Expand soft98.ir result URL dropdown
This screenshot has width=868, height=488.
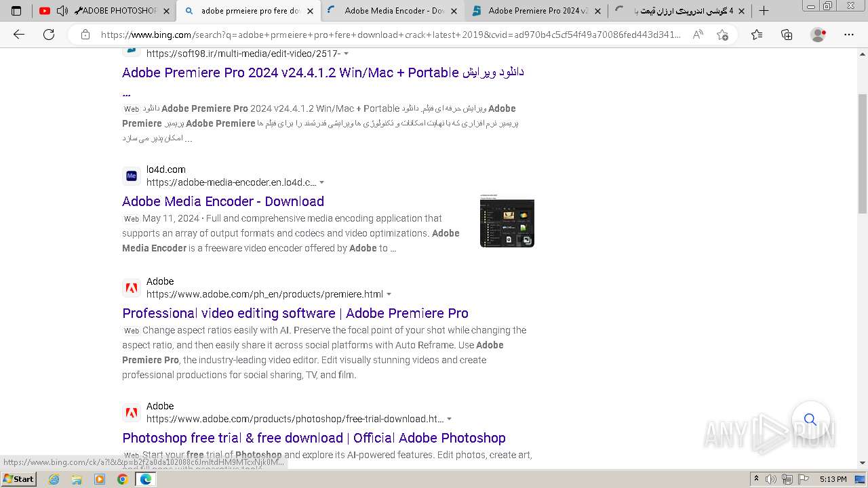coord(347,54)
